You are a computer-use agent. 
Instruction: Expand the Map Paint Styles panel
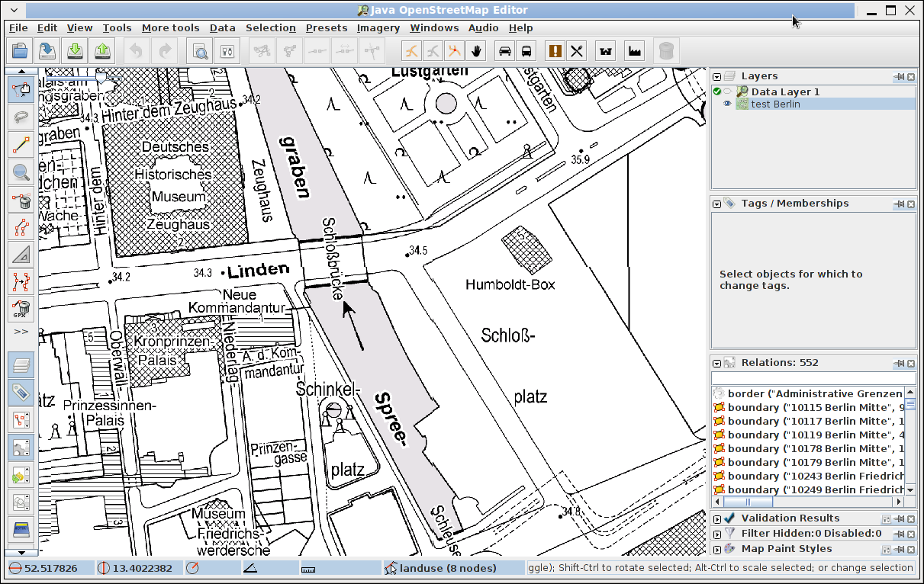tap(717, 549)
